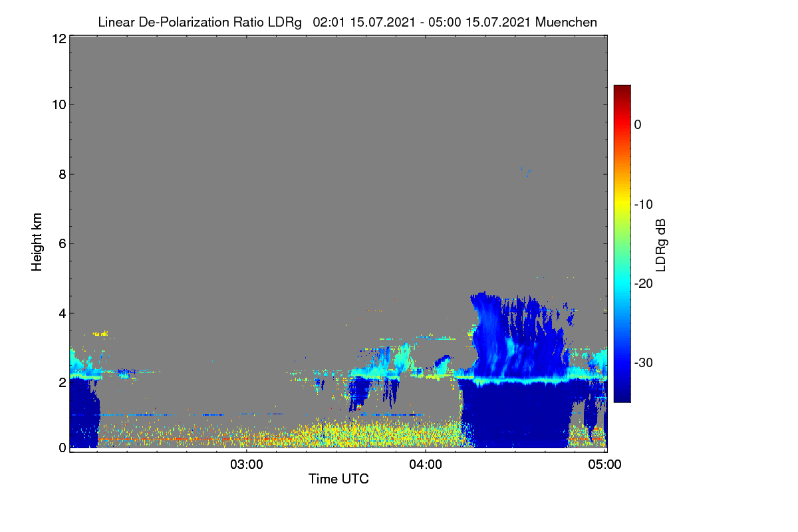Image resolution: width=798 pixels, height=532 pixels.
Task: Click the yellow -10 dB colorbar region
Action: (x=622, y=204)
